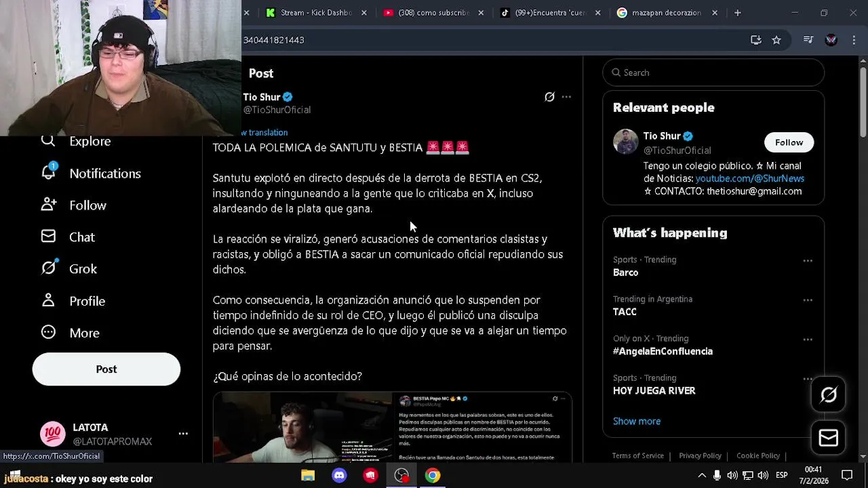The image size is (868, 488).
Task: Close the YouTube tab
Action: point(481,13)
